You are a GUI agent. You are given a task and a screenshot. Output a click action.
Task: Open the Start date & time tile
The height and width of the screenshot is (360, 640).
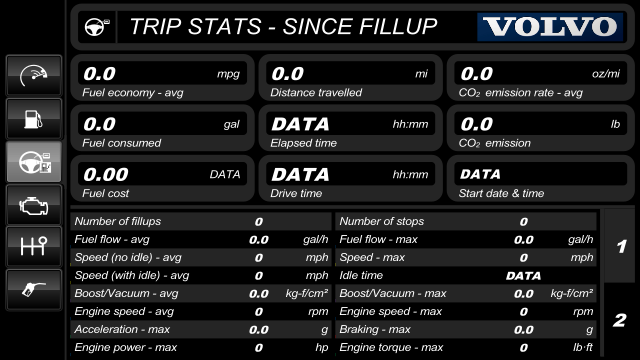pos(540,178)
